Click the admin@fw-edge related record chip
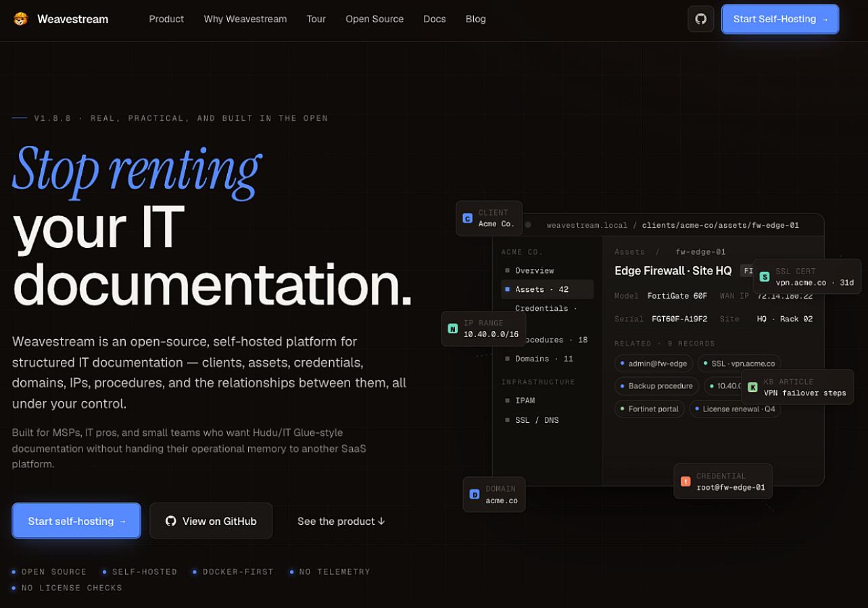 pyautogui.click(x=654, y=363)
